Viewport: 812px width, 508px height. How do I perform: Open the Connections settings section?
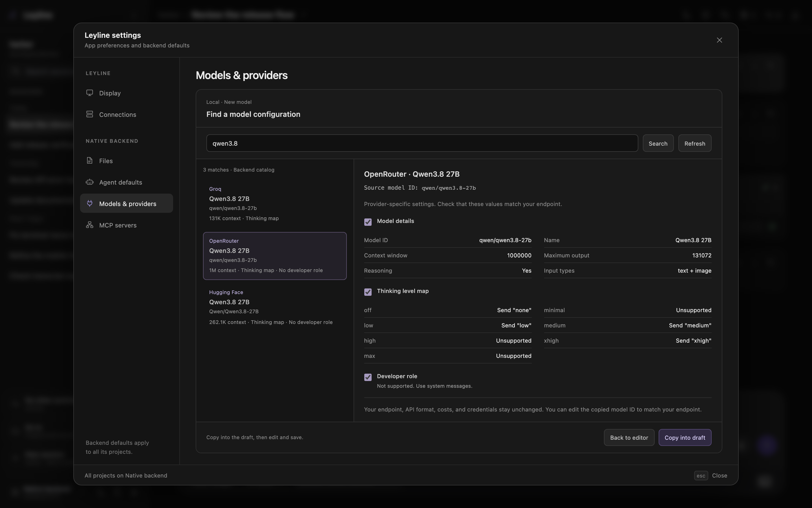point(127,115)
